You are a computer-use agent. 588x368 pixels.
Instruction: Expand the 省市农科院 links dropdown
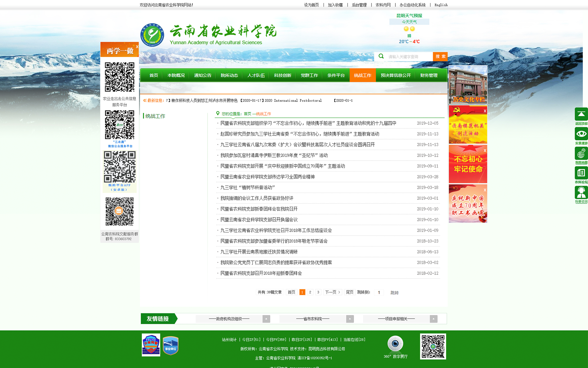pos(350,319)
